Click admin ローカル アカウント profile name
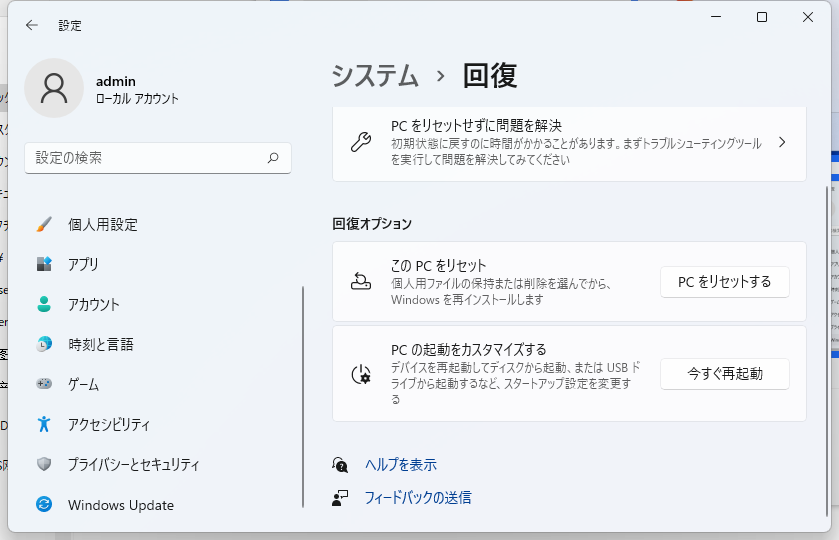 [137, 89]
